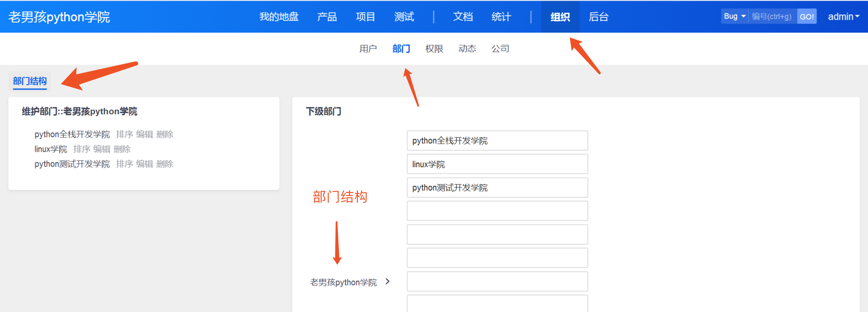Open the 部门结构 tab

coord(30,81)
